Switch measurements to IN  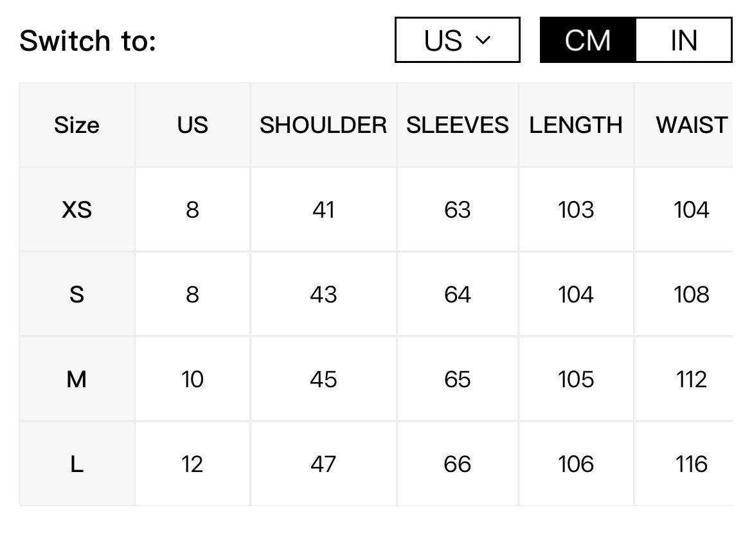[683, 40]
